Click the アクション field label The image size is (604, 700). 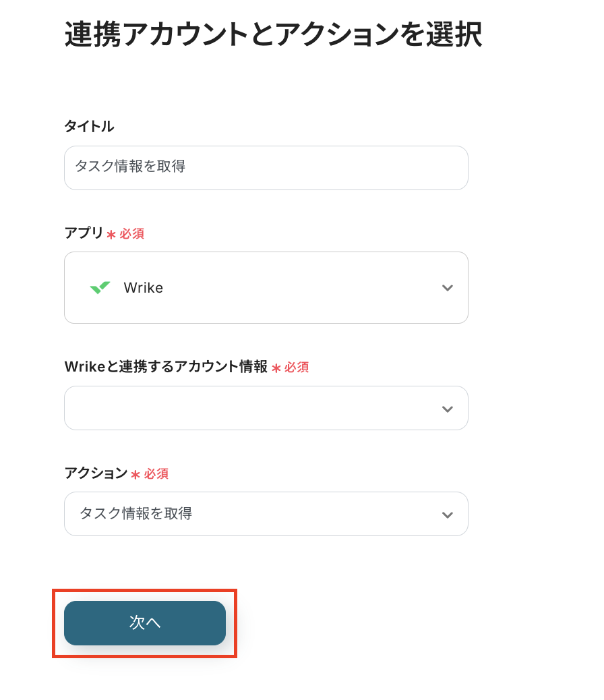[x=95, y=473]
